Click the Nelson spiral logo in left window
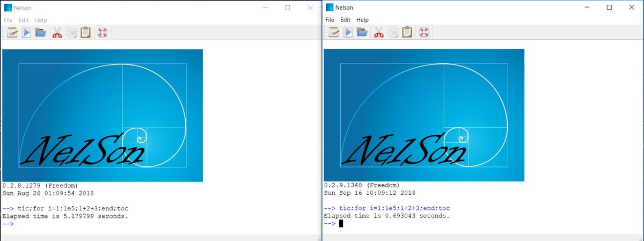This screenshot has height=241, width=644. click(x=103, y=115)
